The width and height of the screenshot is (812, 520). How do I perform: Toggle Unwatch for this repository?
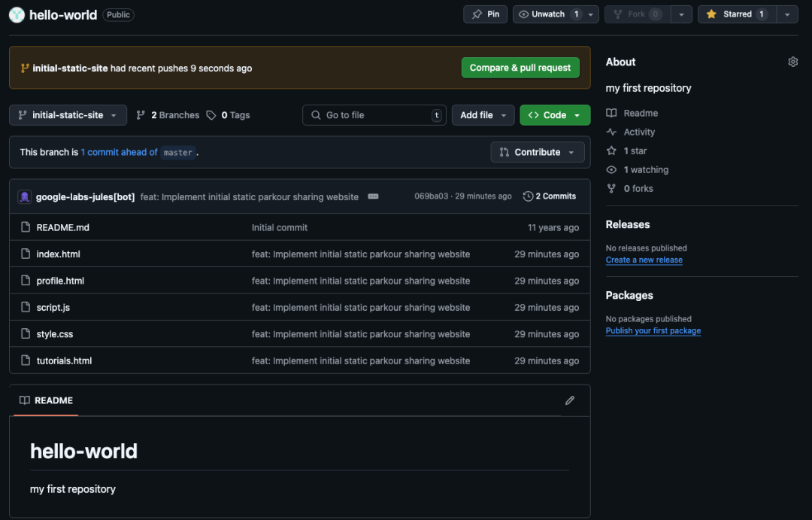(x=547, y=14)
